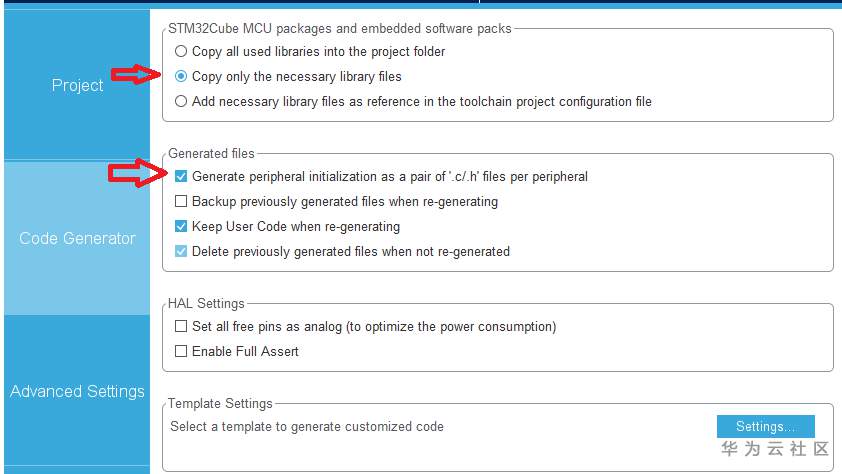Viewport: 842px width, 474px height.
Task: Click the HAL Settings group heading
Action: pos(206,303)
